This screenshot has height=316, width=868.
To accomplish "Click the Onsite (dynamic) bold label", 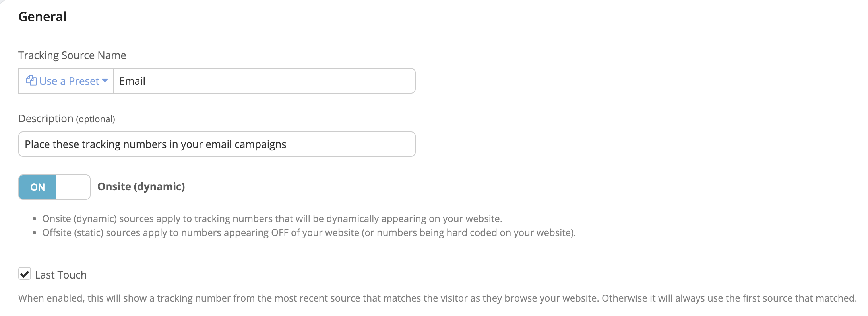I will coord(141,187).
